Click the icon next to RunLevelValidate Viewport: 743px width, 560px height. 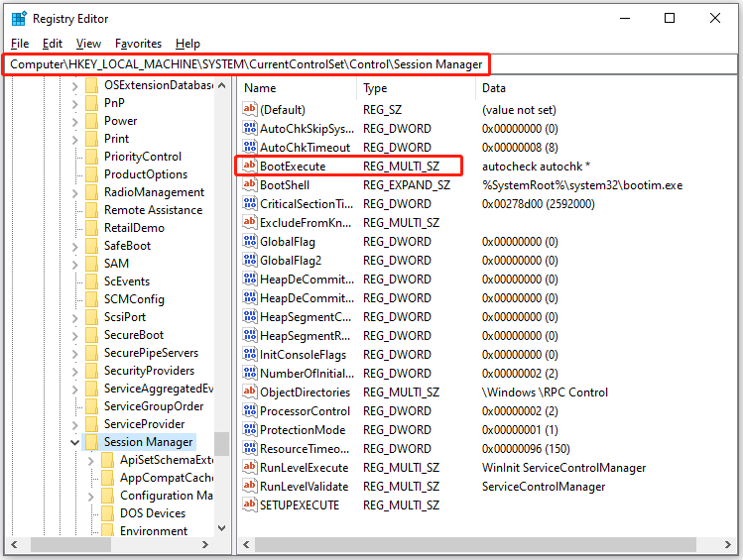[250, 486]
